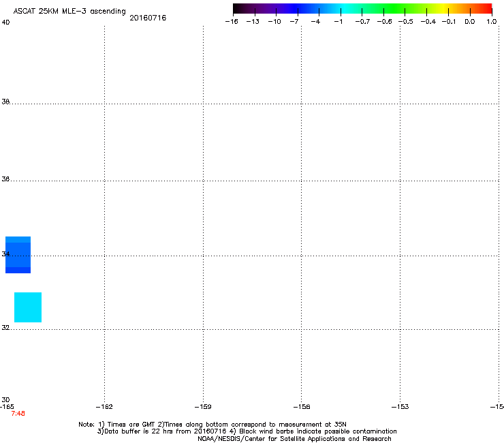Viewport: 504px width, 443px height.
Task: Click the note line starting 'Note: 1) Times are GMT'
Action: coord(212,425)
